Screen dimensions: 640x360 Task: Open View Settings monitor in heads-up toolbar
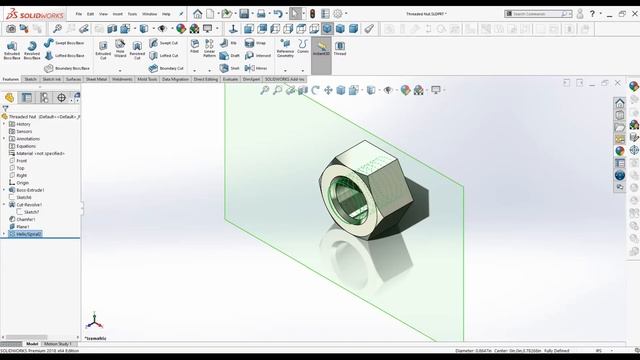(x=436, y=90)
